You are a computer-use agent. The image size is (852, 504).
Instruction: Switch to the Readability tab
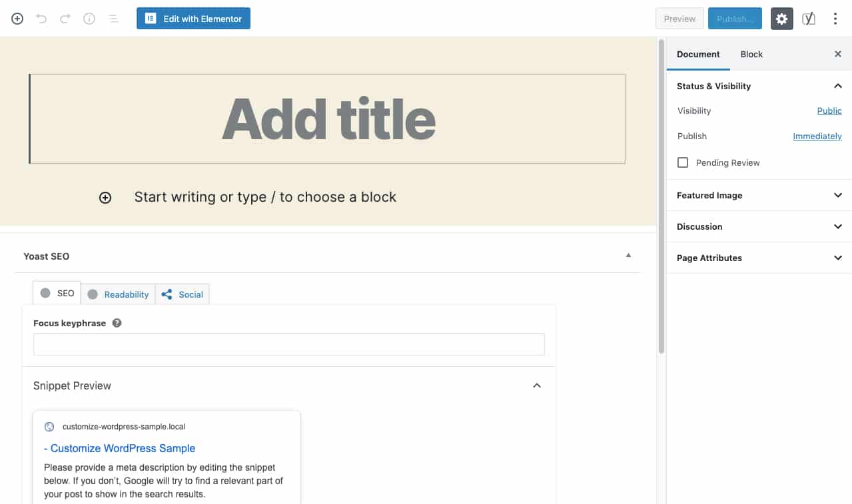[125, 294]
